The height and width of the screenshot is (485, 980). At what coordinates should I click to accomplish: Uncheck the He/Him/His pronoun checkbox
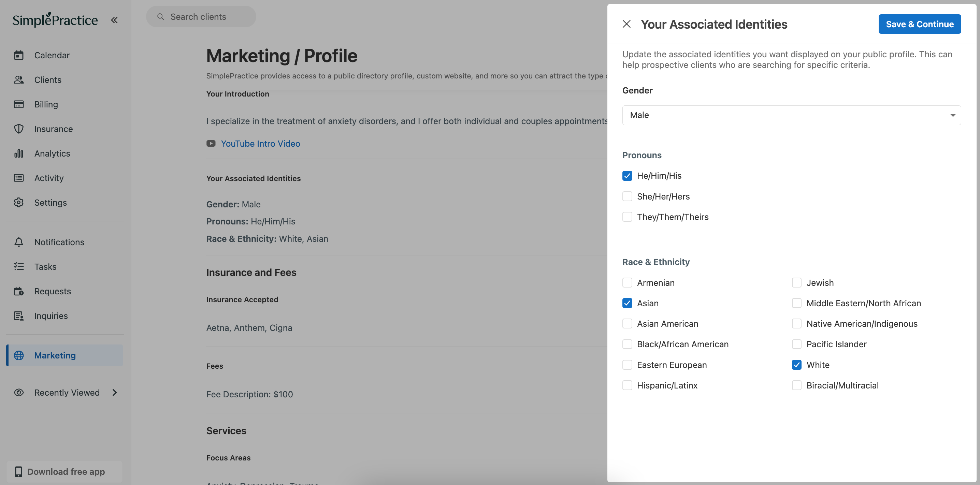[x=627, y=176]
